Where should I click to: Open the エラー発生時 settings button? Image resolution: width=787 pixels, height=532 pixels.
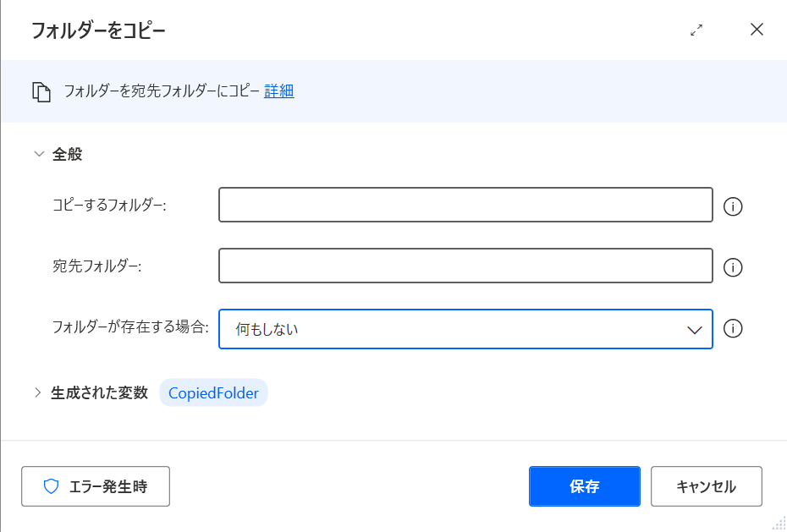tap(96, 486)
